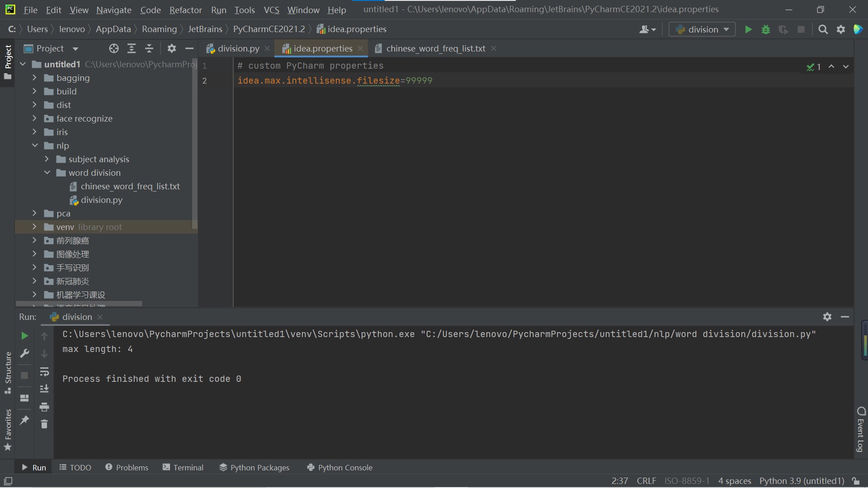
Task: Select opened file in Project view crosshair icon
Action: coord(113,48)
